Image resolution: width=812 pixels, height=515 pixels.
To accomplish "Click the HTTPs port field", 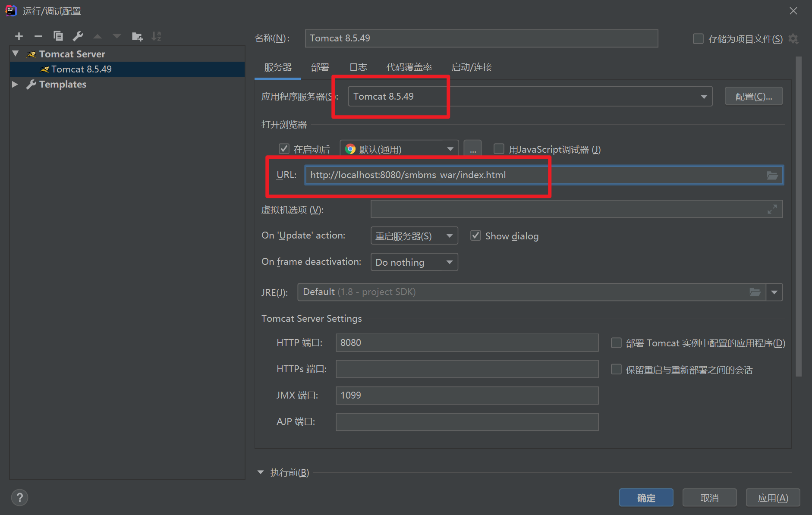I will pos(467,369).
